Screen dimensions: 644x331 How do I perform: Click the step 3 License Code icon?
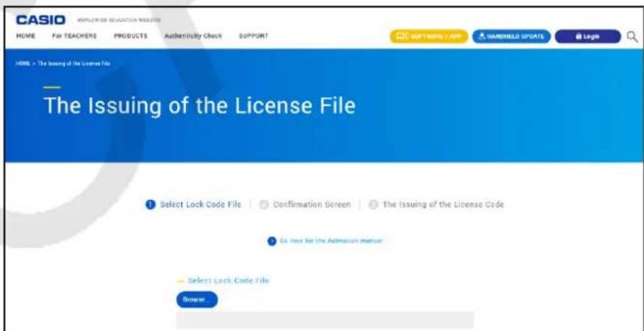(373, 204)
